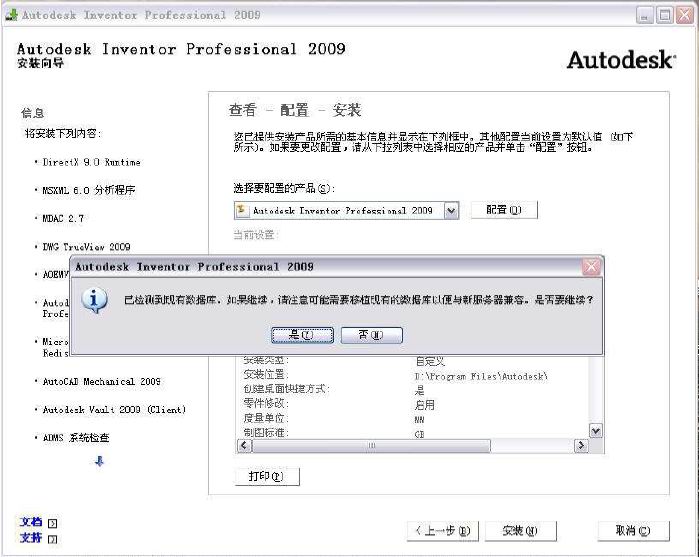Minimize the installer window

pyautogui.click(x=645, y=16)
